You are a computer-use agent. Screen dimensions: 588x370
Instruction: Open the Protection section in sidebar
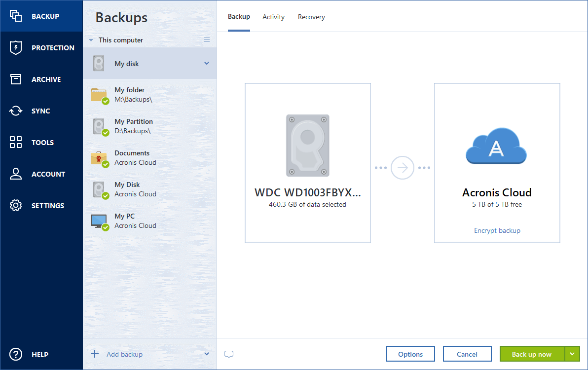click(x=41, y=47)
